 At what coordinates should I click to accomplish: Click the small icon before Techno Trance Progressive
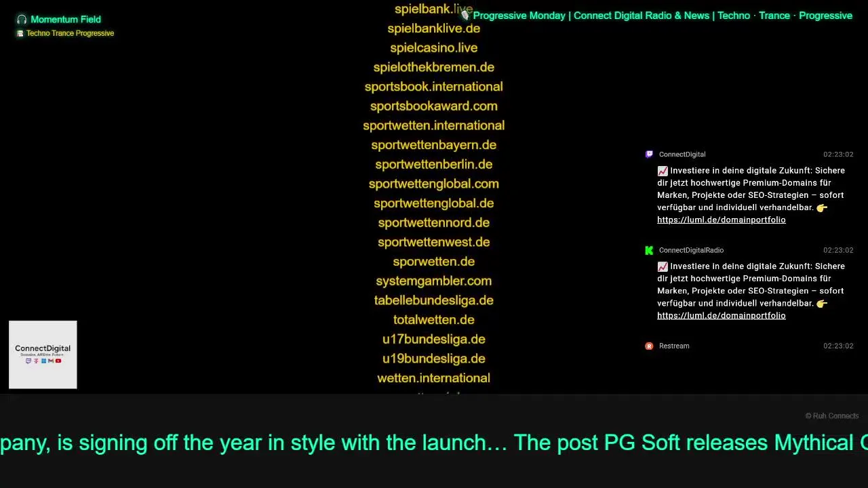point(20,33)
